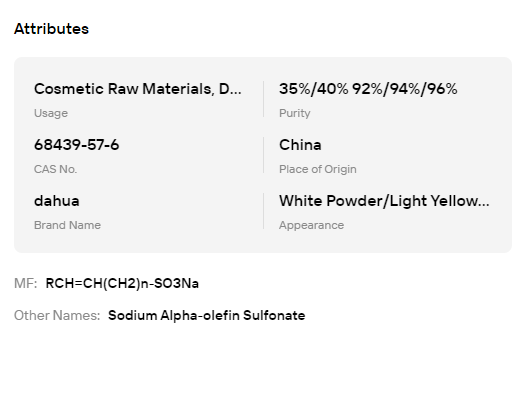The width and height of the screenshot is (523, 401).
Task: Click the Attributes section heading
Action: pos(51,29)
